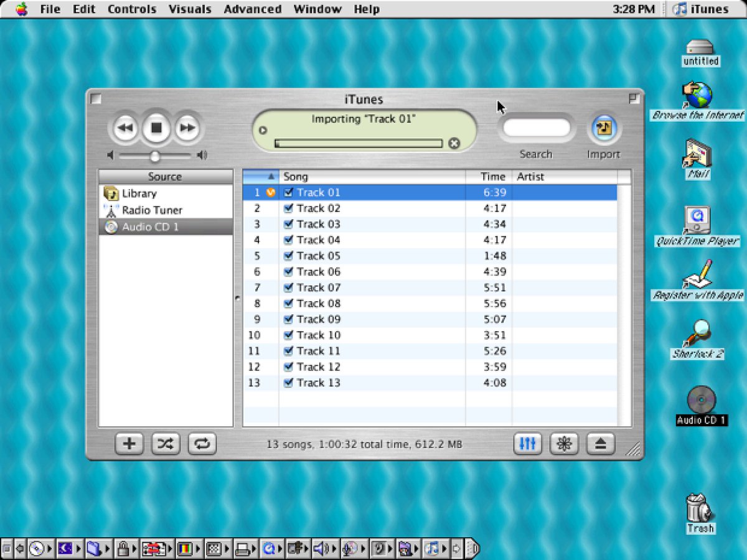Cancel the import with the X button
This screenshot has height=560, width=747.
454,143
